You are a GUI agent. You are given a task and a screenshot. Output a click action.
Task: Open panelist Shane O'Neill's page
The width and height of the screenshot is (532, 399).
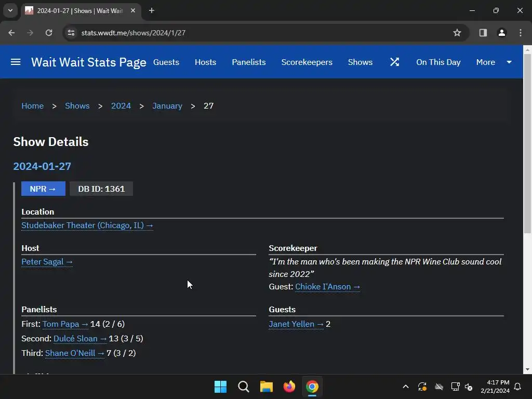click(75, 353)
